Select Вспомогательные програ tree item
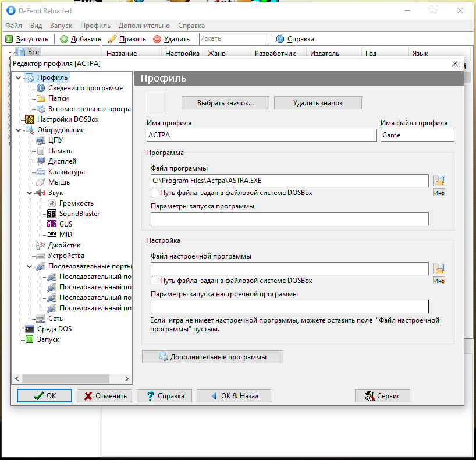 (x=89, y=109)
